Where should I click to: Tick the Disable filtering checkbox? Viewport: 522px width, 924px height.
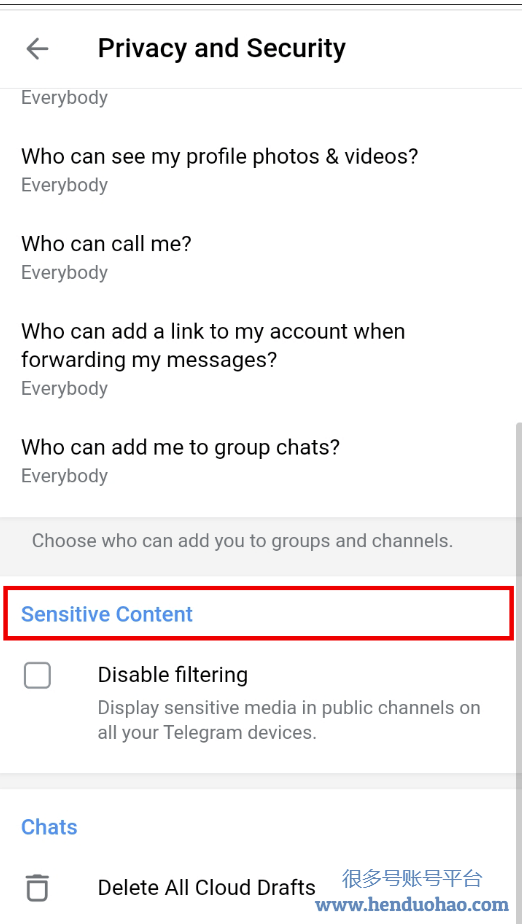click(x=37, y=675)
